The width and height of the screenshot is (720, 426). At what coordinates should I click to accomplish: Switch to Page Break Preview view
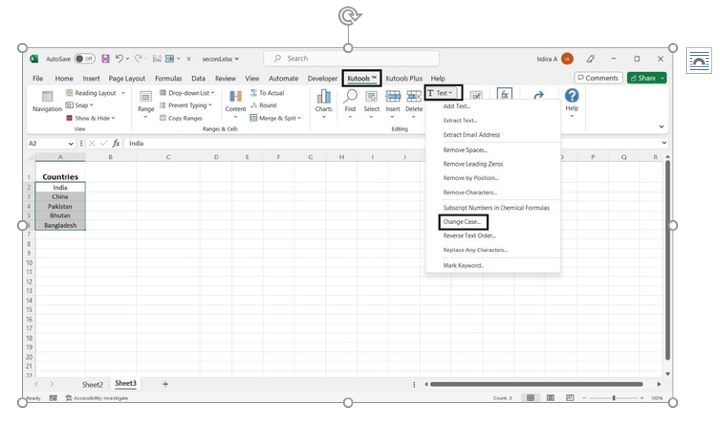570,398
